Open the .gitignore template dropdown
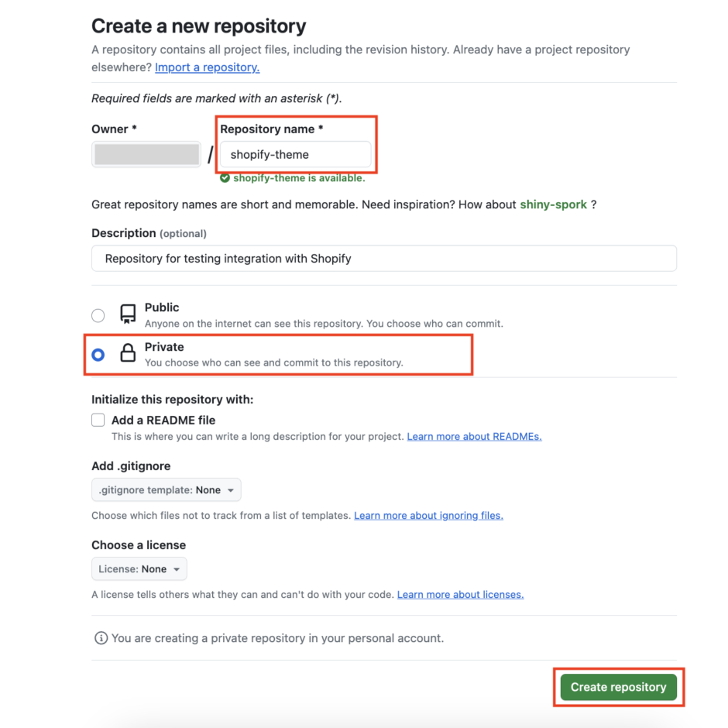728x728 pixels. 166,489
